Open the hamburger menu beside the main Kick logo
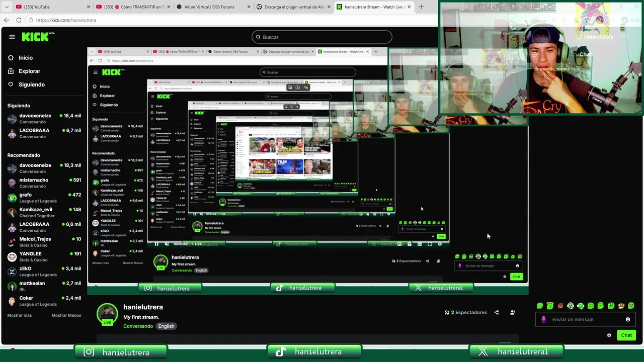Screen dimensions: 644x362 (x=12, y=37)
